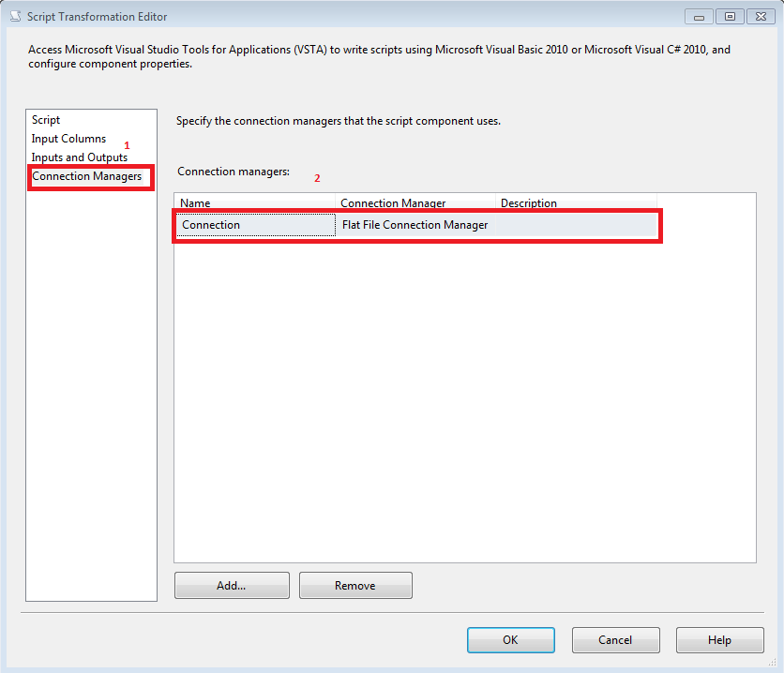Image resolution: width=784 pixels, height=673 pixels.
Task: Select the Inputs and Outputs page
Action: [x=78, y=157]
